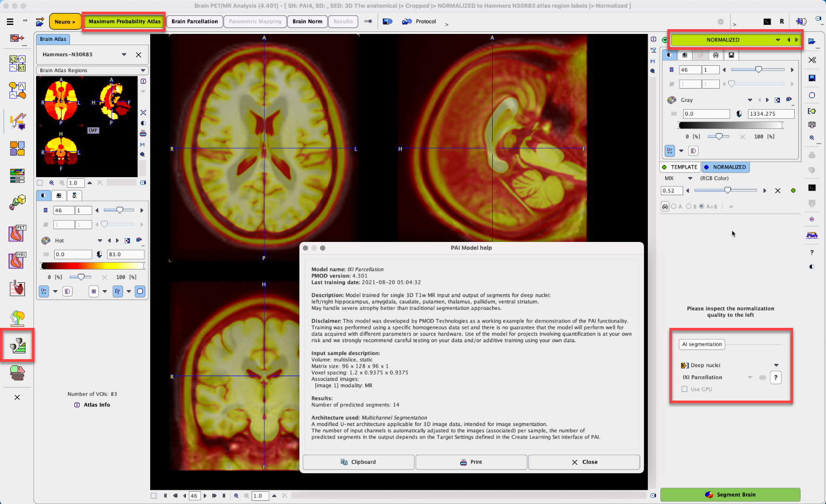The image size is (826, 504).
Task: Click the question mark help button beside IXI Parcellation
Action: click(x=776, y=378)
